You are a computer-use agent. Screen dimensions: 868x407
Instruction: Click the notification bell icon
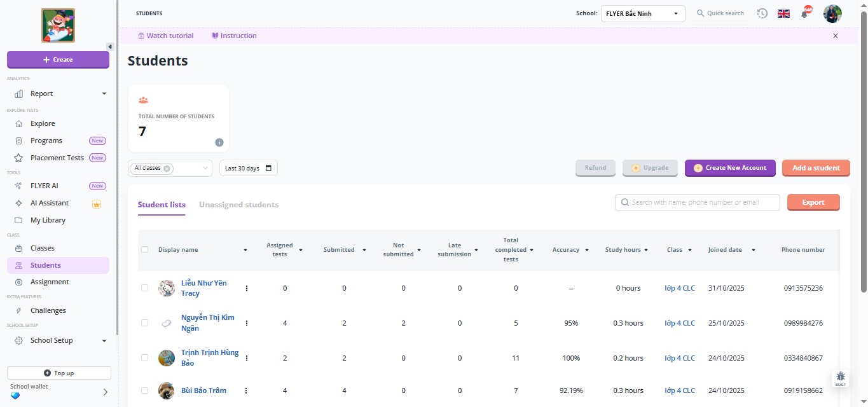point(804,14)
